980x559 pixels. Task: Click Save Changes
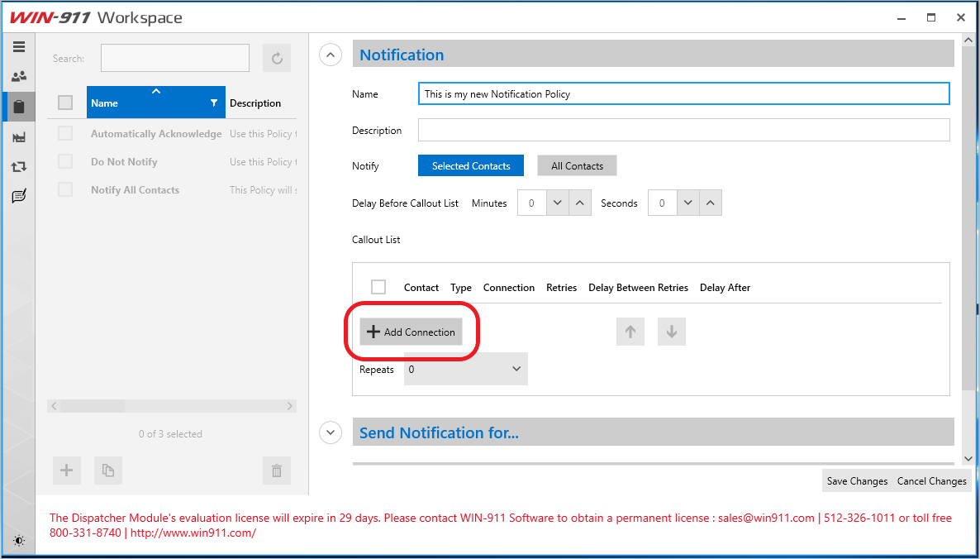(857, 480)
